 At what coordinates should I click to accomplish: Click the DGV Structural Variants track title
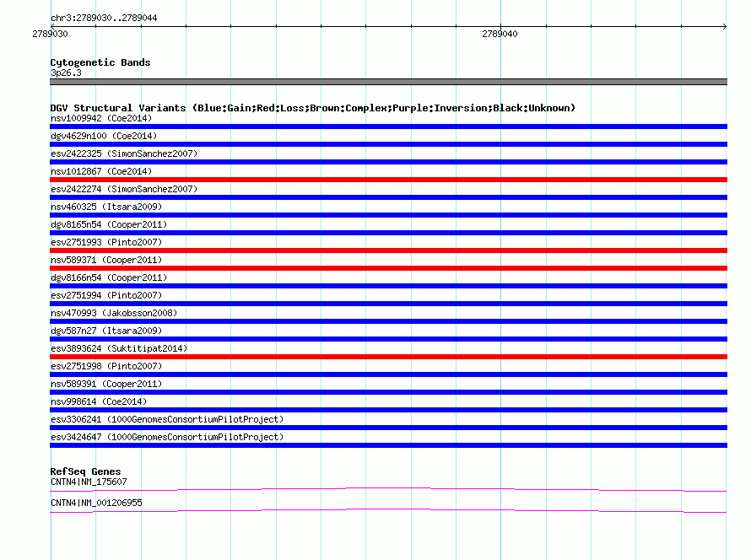[x=313, y=108]
